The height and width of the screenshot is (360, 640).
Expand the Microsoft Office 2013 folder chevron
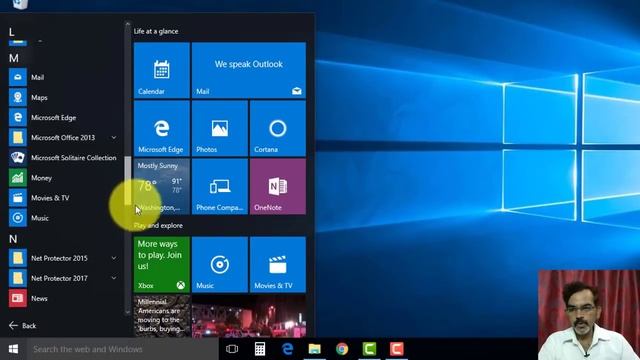[x=114, y=138]
